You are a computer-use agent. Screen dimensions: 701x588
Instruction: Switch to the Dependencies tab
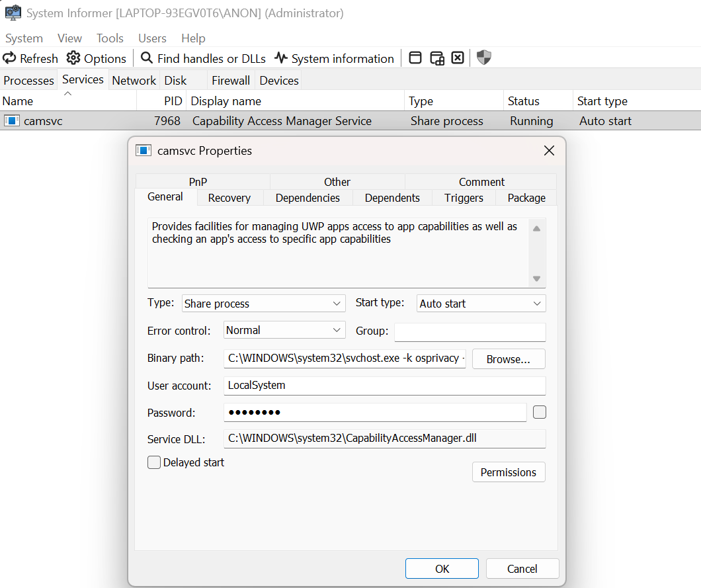pos(308,198)
